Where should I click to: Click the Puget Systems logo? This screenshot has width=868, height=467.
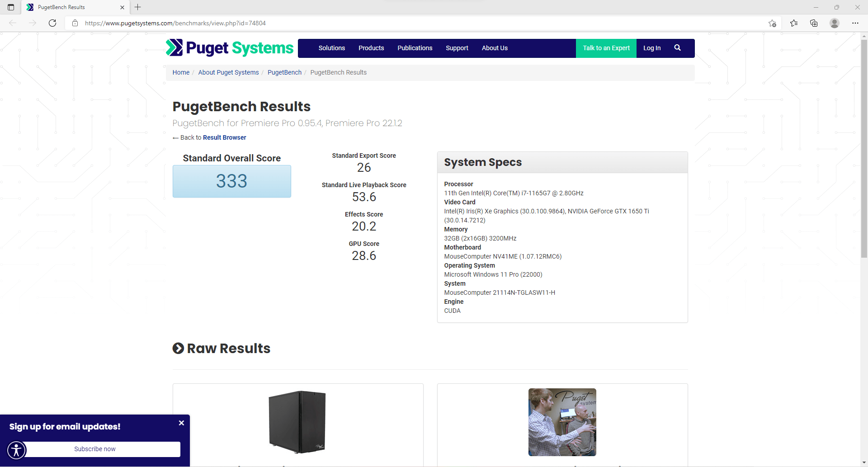tap(230, 48)
